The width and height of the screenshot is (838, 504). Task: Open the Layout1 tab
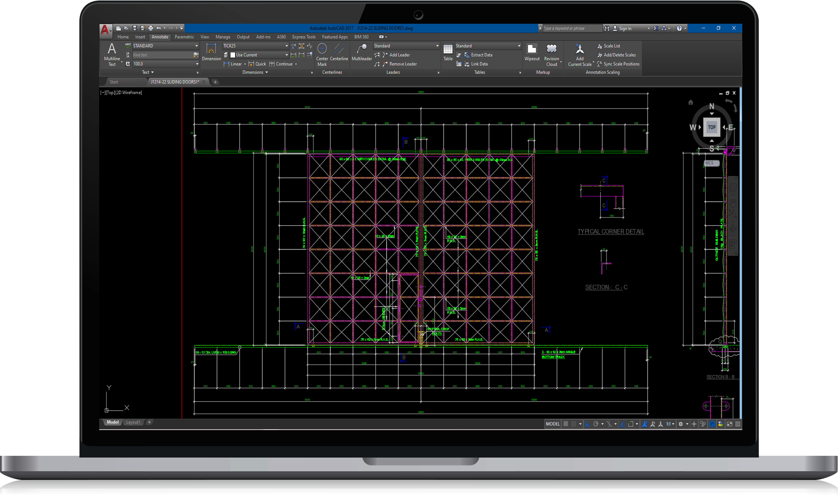[133, 422]
